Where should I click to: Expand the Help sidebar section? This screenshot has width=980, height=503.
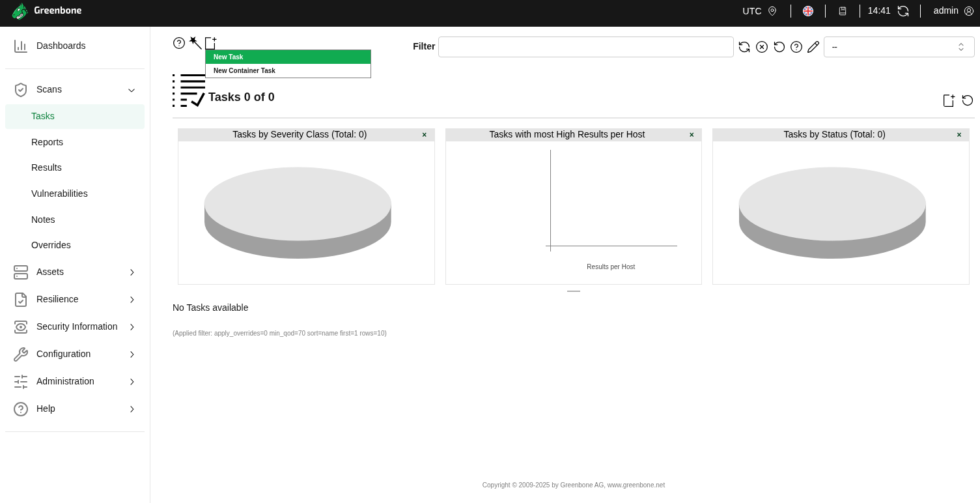pyautogui.click(x=75, y=409)
